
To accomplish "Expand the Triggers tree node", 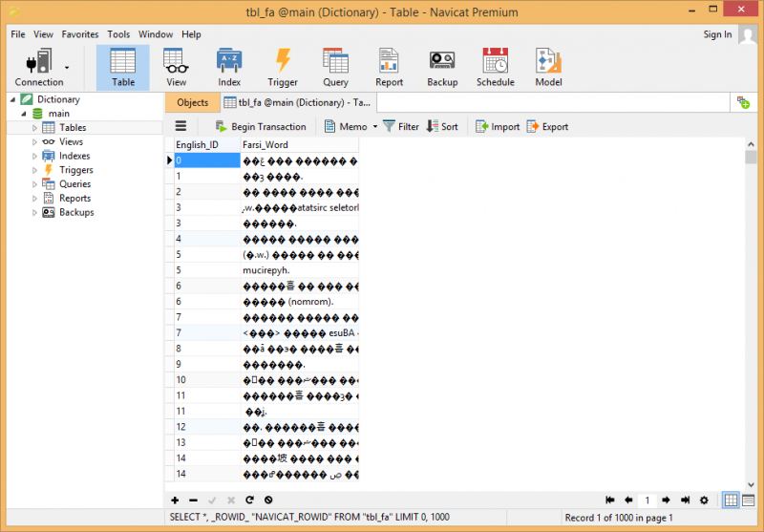I will coord(35,170).
